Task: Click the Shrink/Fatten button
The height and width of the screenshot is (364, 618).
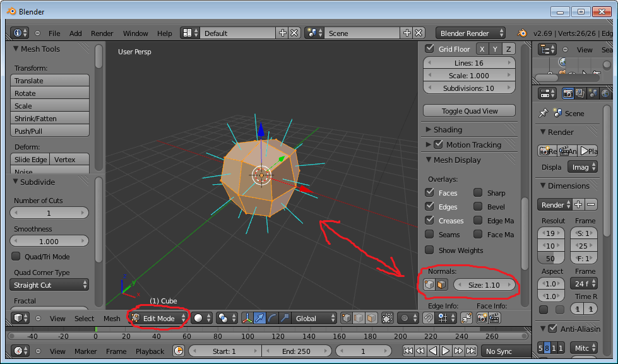Action: tap(50, 118)
